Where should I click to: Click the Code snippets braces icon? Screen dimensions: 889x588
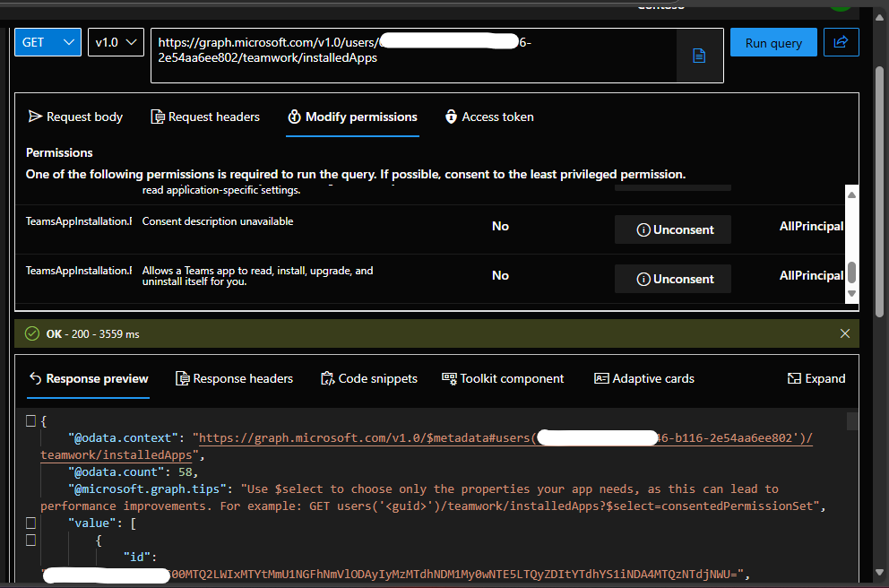pyautogui.click(x=329, y=378)
